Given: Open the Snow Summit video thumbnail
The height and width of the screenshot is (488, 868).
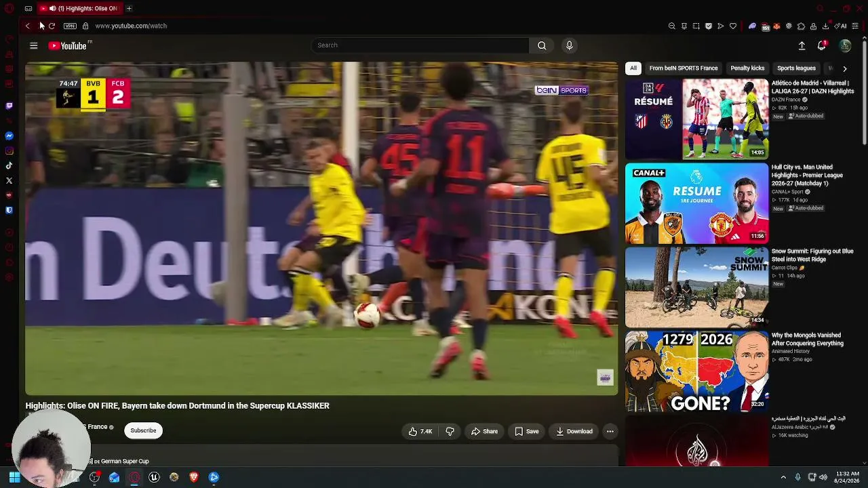Looking at the screenshot, I should click(x=697, y=287).
